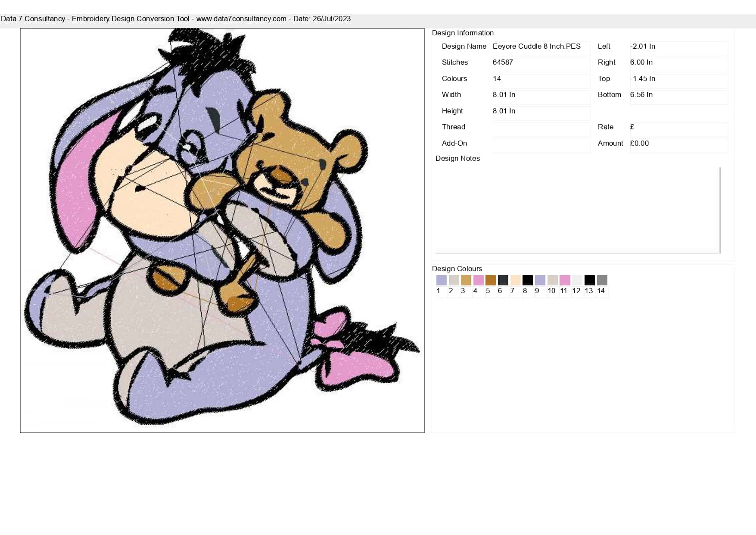Image resolution: width=756 pixels, height=535 pixels.
Task: Select colour swatch 13 black
Action: tap(590, 280)
